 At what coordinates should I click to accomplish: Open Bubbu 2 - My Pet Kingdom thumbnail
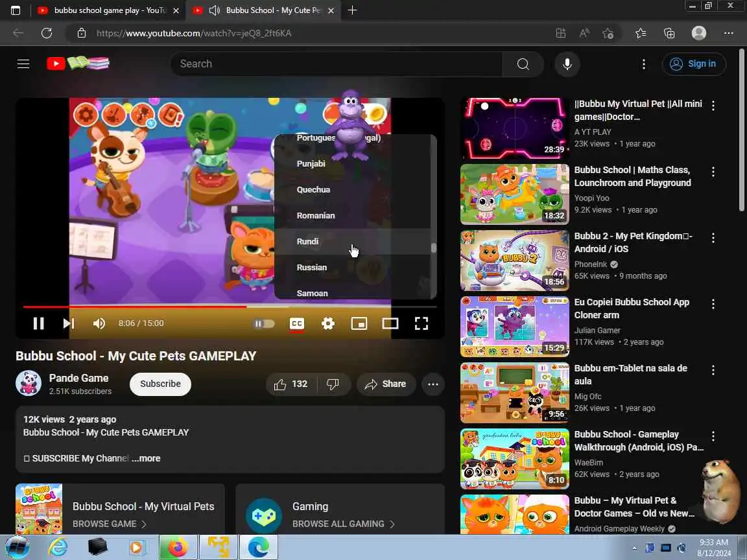[x=514, y=261]
